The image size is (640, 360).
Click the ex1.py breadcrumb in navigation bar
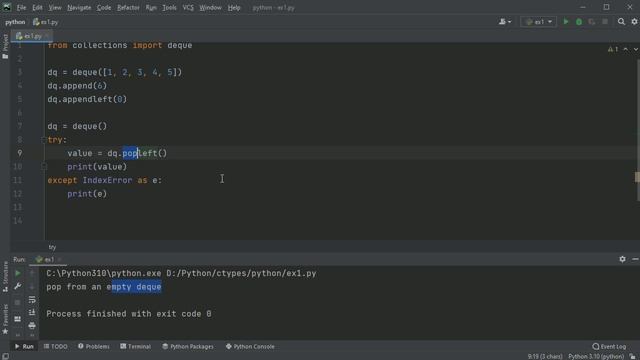point(46,22)
